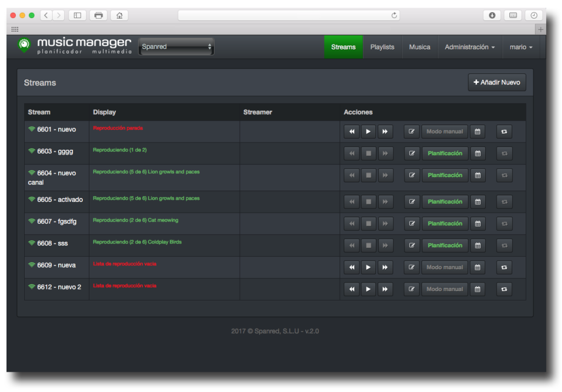Click rewind on the 6609 - nueva stream
562x392 pixels.
[x=352, y=268]
